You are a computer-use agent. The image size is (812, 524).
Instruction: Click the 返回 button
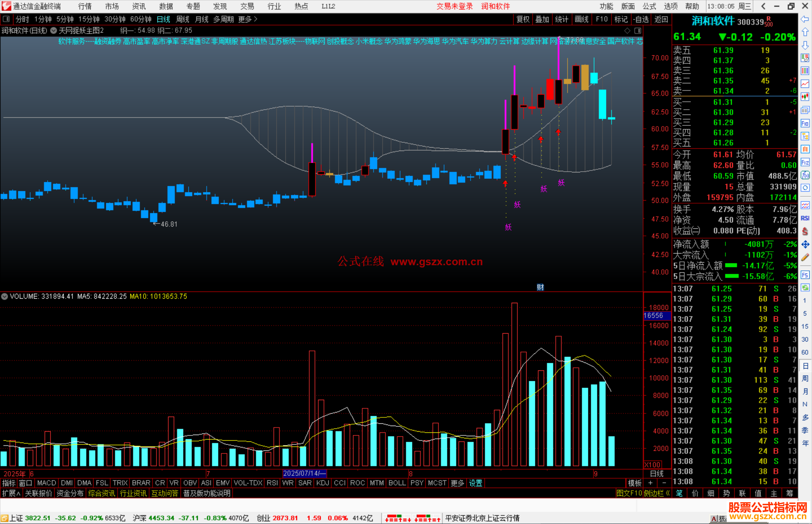click(661, 19)
